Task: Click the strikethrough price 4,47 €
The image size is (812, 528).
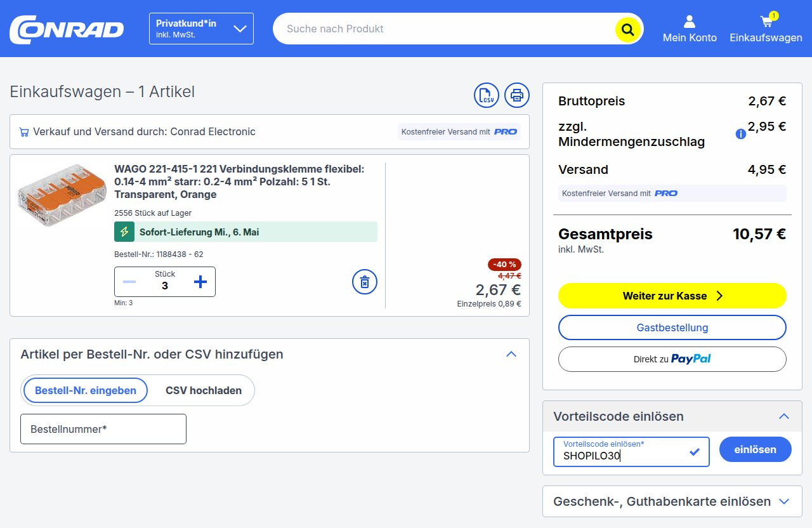Action: pyautogui.click(x=509, y=276)
